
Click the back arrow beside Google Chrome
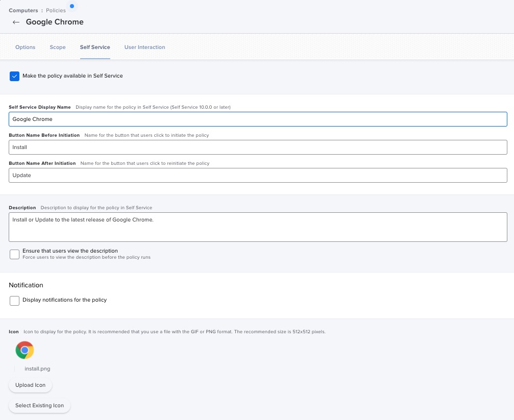[x=16, y=22]
